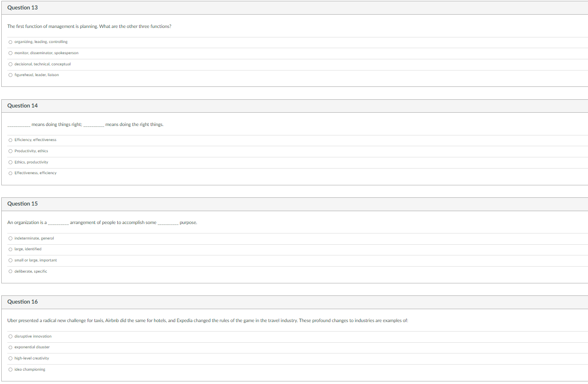The image size is (588, 384).
Task: Pick "idea championing" in Question 16
Action: (10, 369)
